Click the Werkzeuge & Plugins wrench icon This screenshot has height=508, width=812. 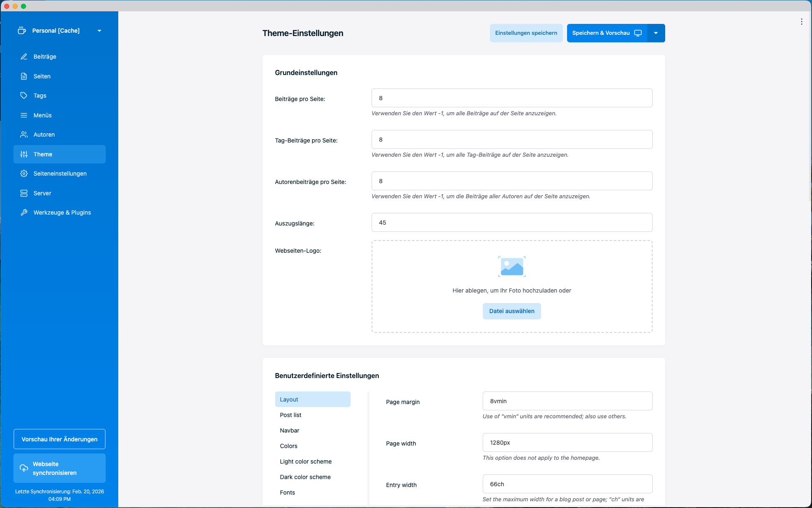coord(24,213)
